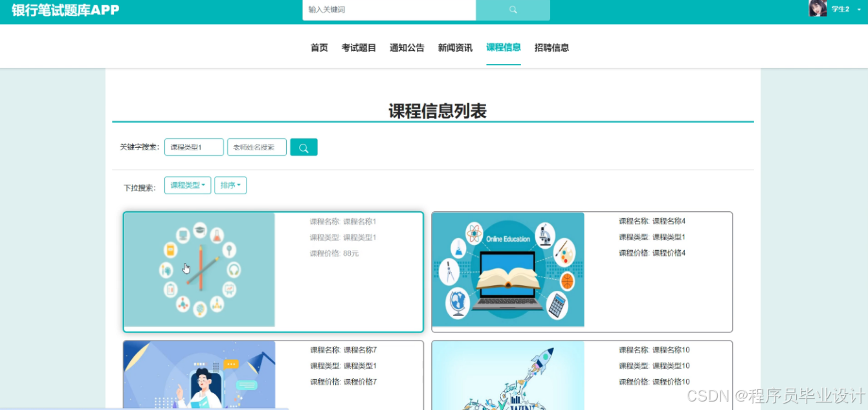Click the teal search magnifier below 关键字搜索
The image size is (868, 410).
(x=304, y=147)
